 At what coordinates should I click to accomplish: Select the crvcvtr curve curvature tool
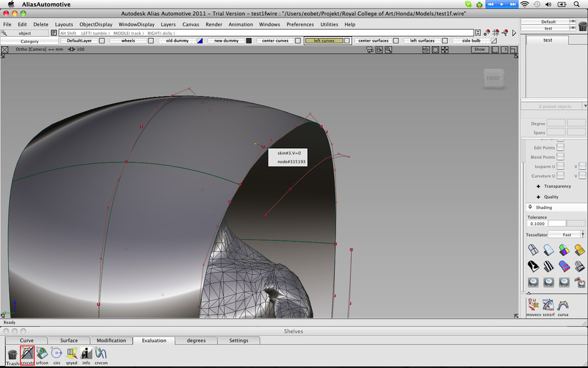click(27, 354)
